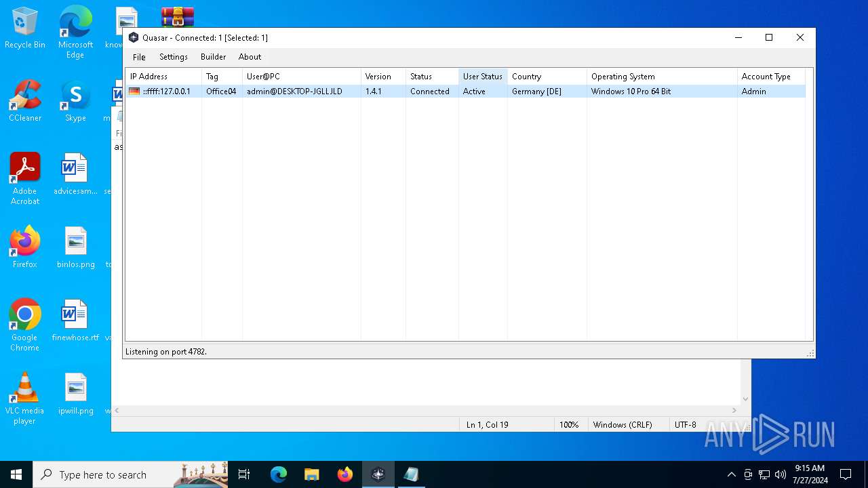Click the 1.4.1 version cell
The width and height of the screenshot is (868, 488).
point(374,91)
